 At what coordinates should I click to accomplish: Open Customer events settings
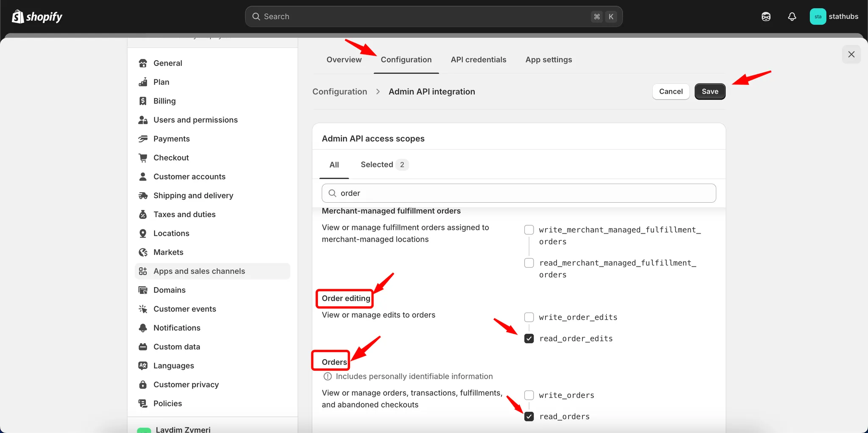coord(212,309)
